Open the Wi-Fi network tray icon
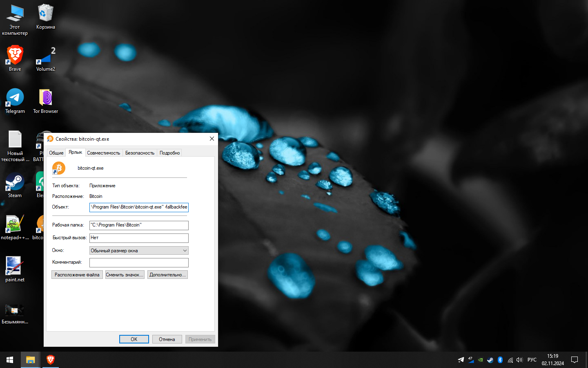The height and width of the screenshot is (368, 588). 510,360
